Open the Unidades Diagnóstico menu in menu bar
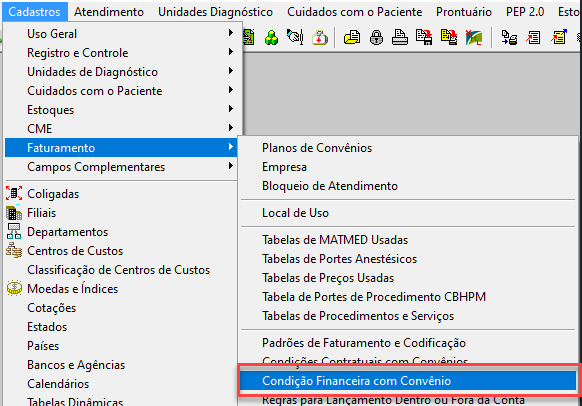582x406 pixels. coord(215,12)
